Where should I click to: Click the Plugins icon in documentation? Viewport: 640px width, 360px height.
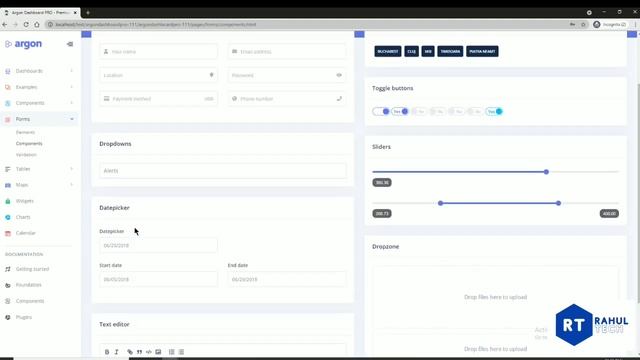(8, 317)
